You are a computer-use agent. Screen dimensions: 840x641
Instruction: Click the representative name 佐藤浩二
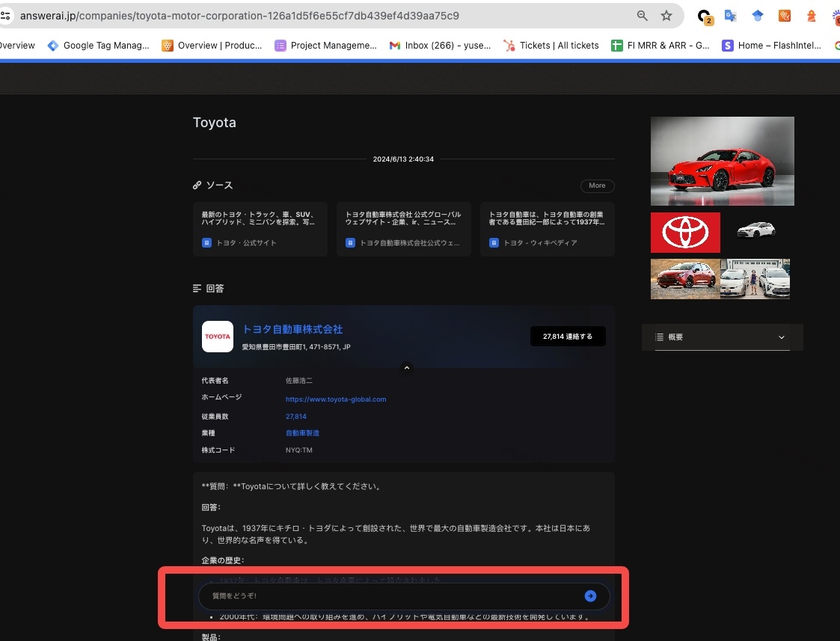(299, 381)
